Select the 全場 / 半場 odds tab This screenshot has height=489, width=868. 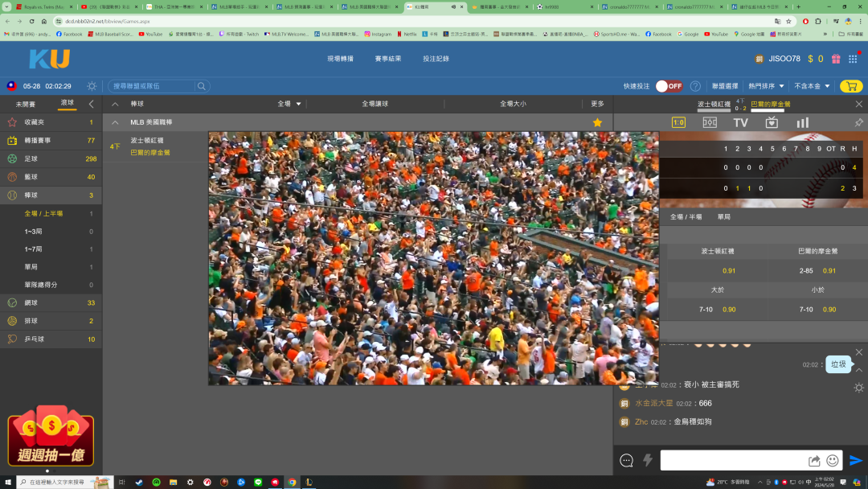pos(686,217)
